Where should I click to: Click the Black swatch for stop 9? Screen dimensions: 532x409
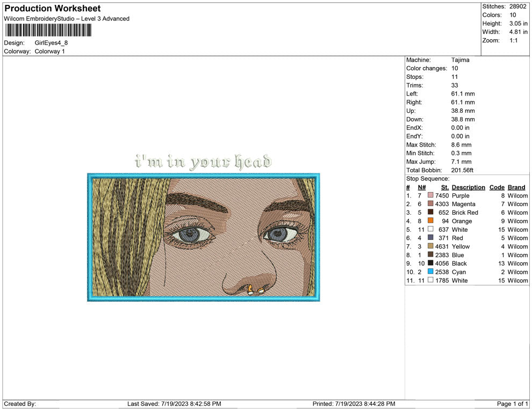pos(430,264)
